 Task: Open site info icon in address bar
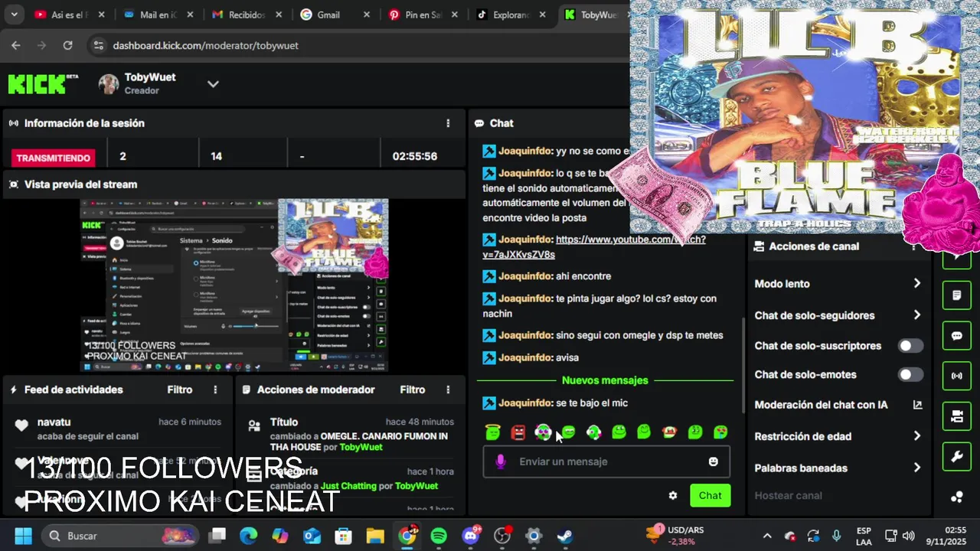point(98,45)
